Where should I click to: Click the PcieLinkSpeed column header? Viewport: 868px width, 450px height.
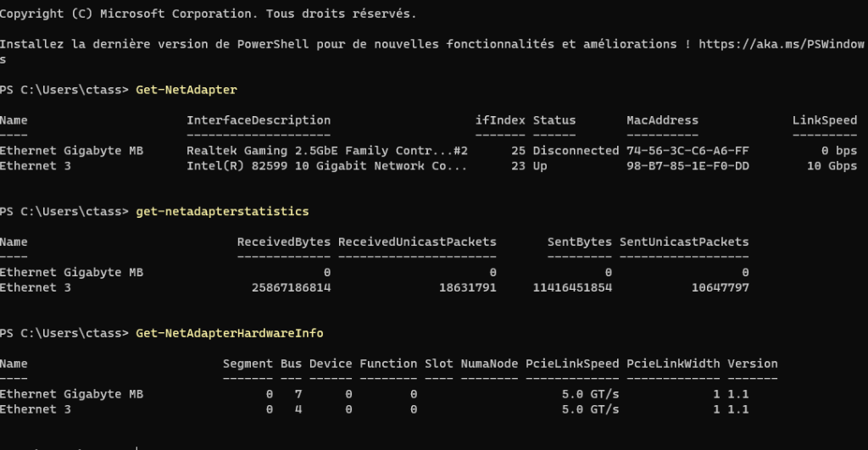pyautogui.click(x=572, y=364)
